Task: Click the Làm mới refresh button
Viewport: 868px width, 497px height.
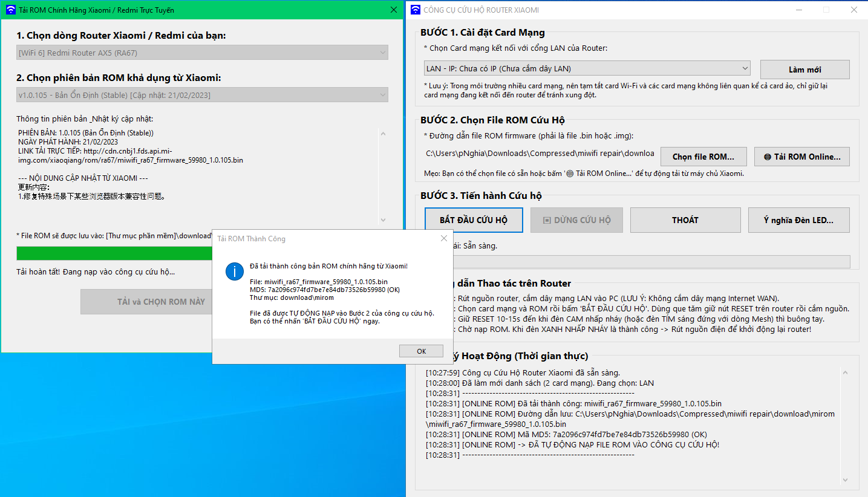Action: (805, 70)
